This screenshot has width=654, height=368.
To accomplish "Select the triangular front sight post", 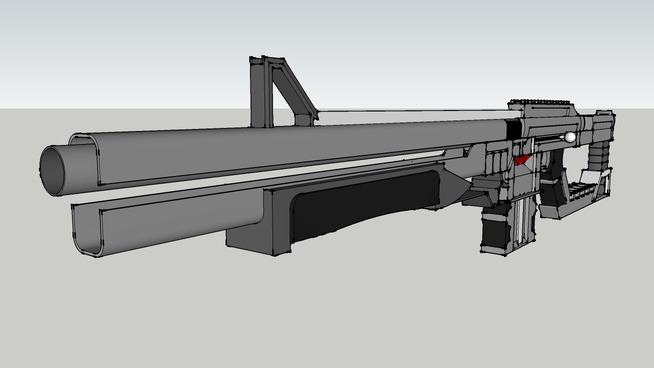I will click(x=282, y=92).
